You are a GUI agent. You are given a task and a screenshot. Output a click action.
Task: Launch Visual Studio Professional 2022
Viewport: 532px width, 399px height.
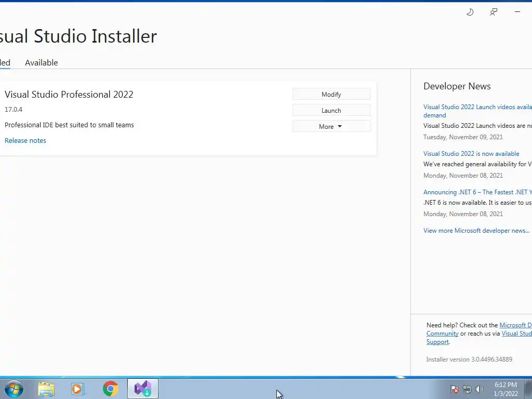point(331,110)
